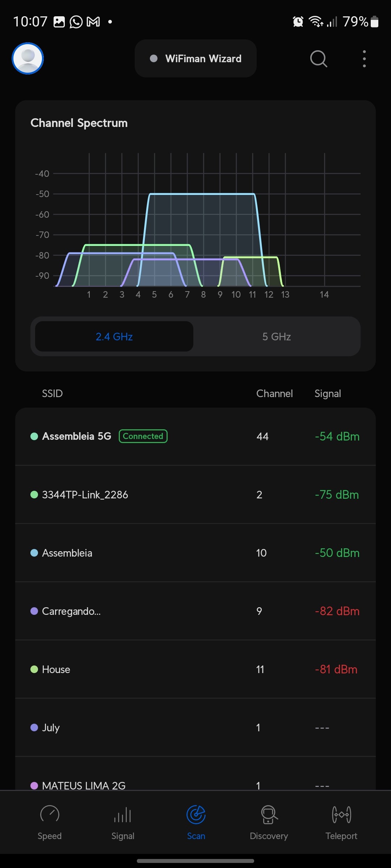Sort by the Signal column header
The width and height of the screenshot is (391, 868).
tap(328, 393)
